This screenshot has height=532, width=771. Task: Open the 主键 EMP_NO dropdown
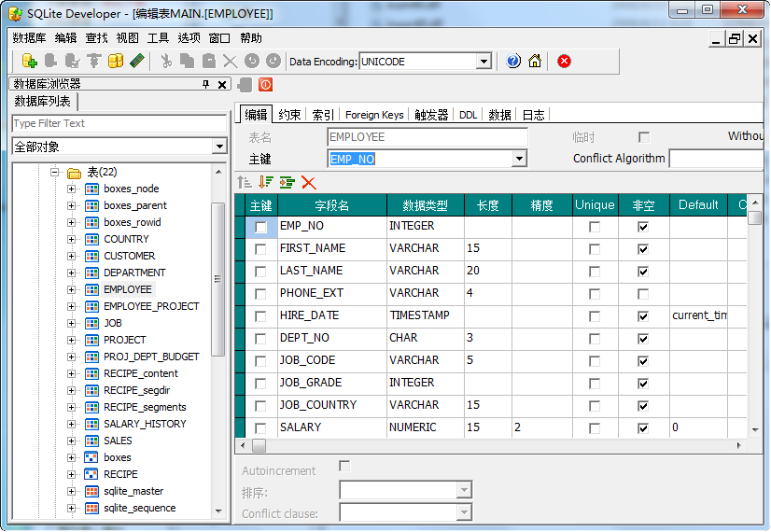tap(520, 159)
